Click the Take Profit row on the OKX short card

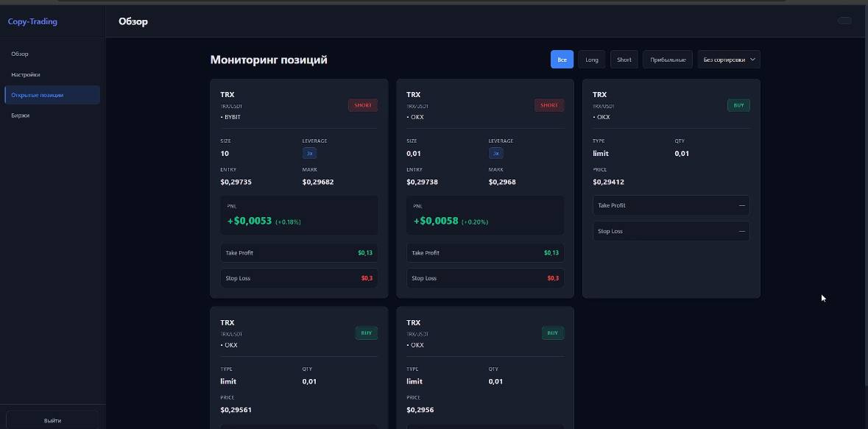click(485, 253)
